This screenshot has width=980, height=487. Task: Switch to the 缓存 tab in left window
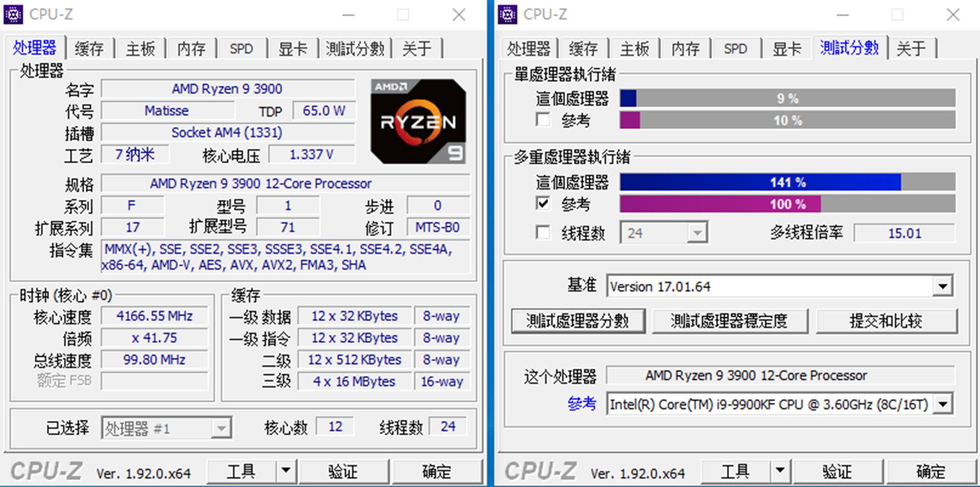coord(89,48)
